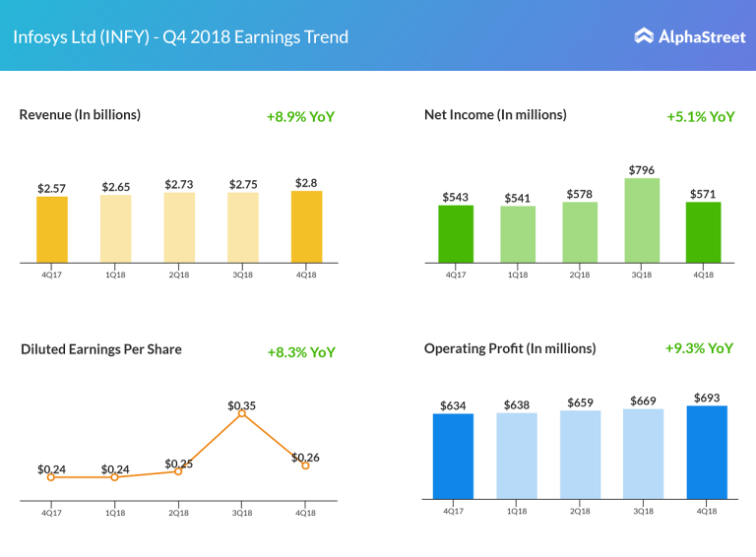Click the 4Q17 EPS data point marker
Viewport: 756px width, 557px height.
click(51, 477)
